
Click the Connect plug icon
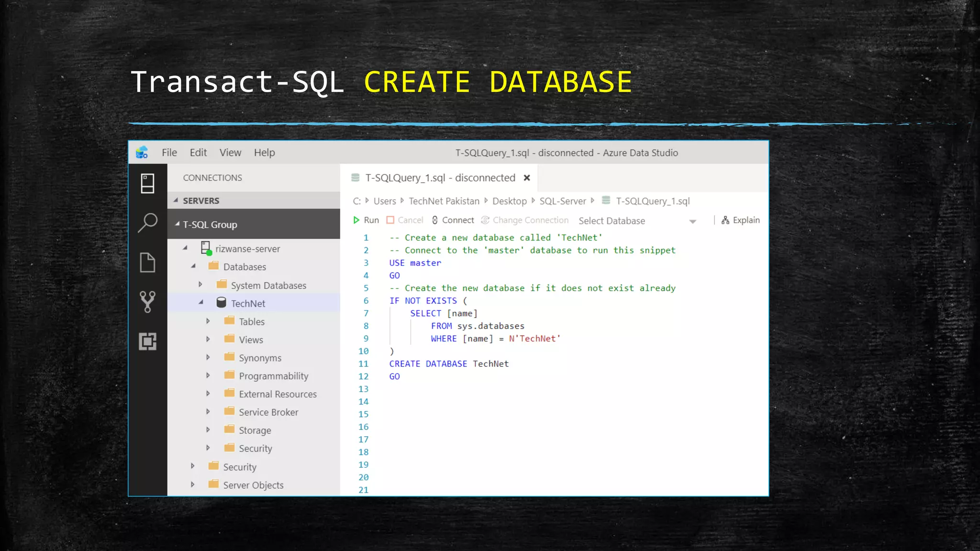[435, 220]
